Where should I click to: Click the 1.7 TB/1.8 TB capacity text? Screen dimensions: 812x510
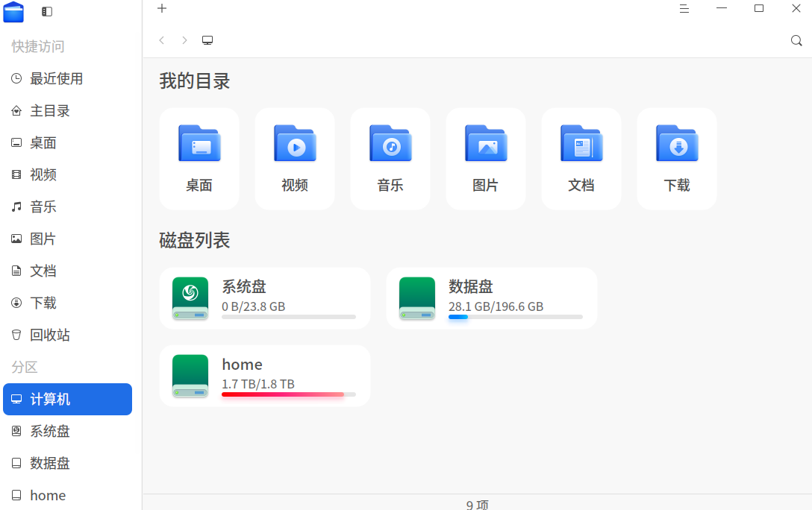258,384
